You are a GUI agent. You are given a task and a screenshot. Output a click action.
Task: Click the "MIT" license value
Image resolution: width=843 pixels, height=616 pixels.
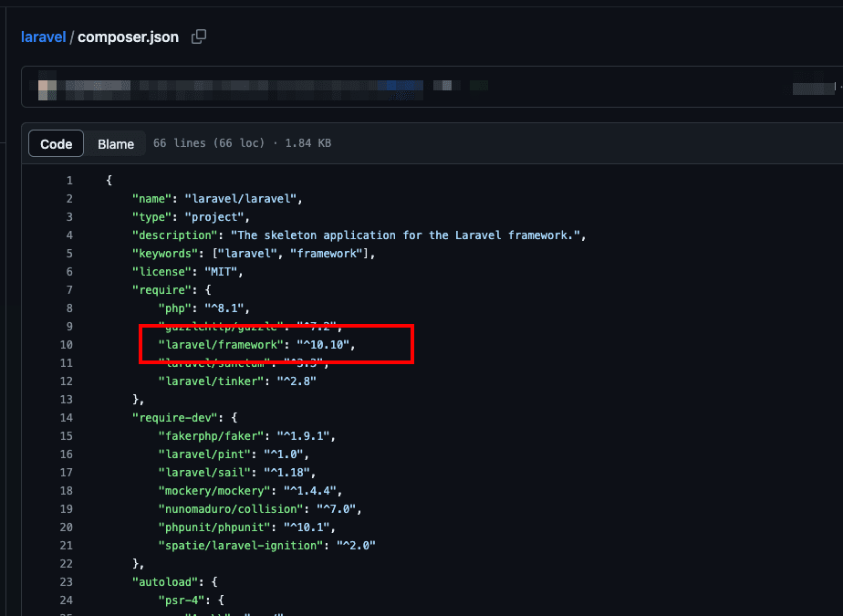tap(217, 271)
